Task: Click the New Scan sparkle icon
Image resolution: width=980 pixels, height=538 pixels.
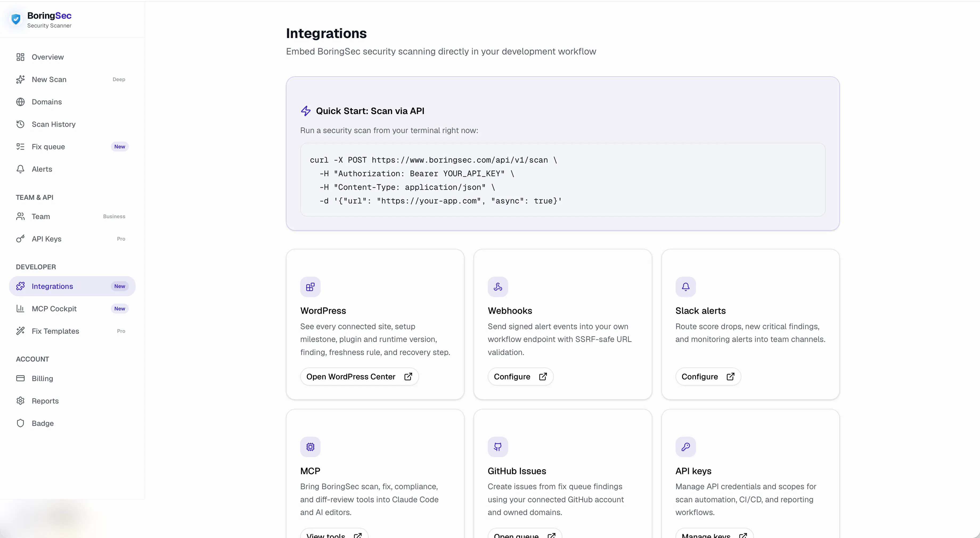Action: pos(21,80)
